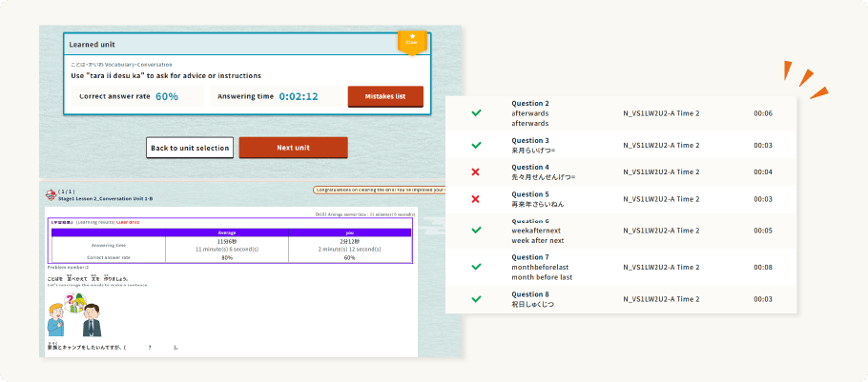Click the green checkmark for Question 8
The width and height of the screenshot is (868, 382).
[x=475, y=299]
